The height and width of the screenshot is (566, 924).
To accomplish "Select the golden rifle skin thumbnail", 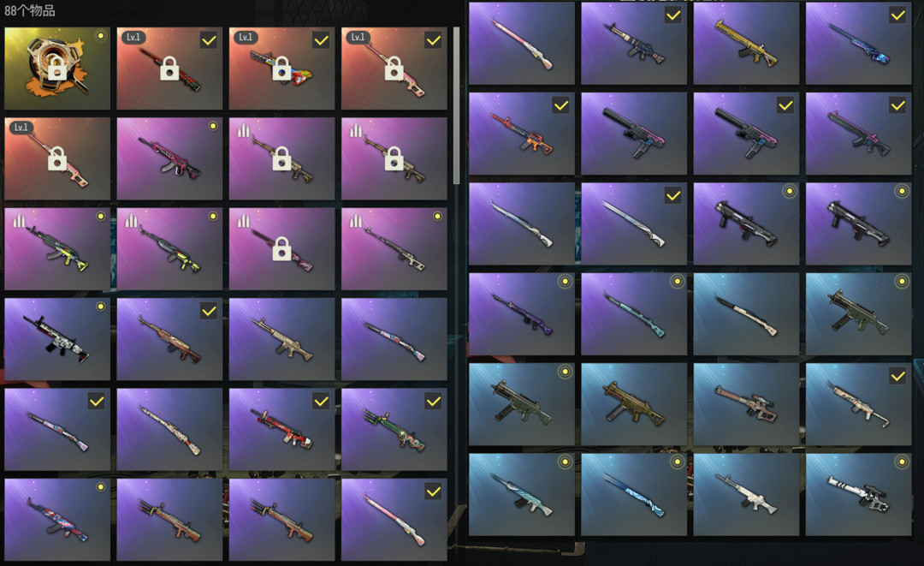I will pos(746,43).
